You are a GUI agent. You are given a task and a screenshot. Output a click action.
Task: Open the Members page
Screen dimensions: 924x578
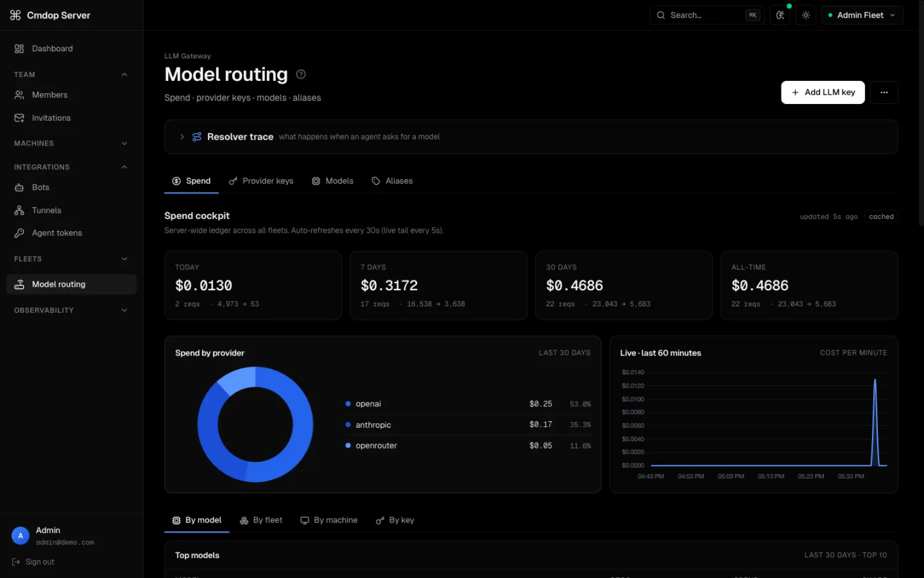[x=72, y=95]
